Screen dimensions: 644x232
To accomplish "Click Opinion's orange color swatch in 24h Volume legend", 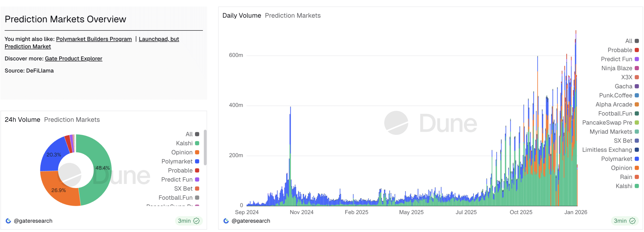I will 197,152.
